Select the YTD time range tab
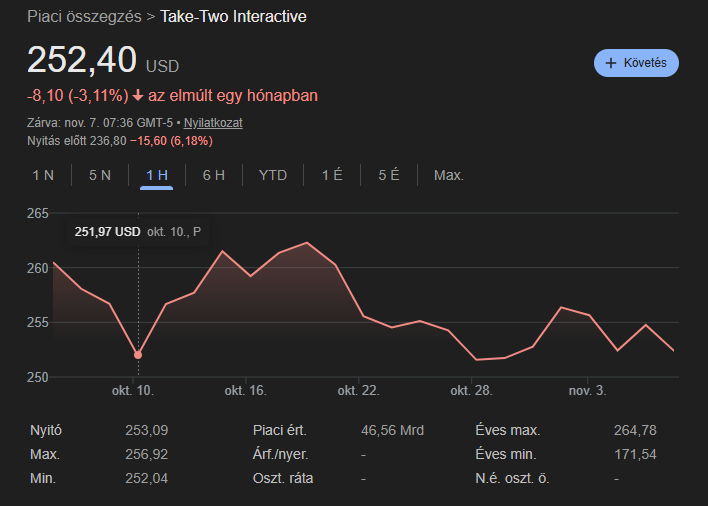The width and height of the screenshot is (708, 506). (x=273, y=175)
